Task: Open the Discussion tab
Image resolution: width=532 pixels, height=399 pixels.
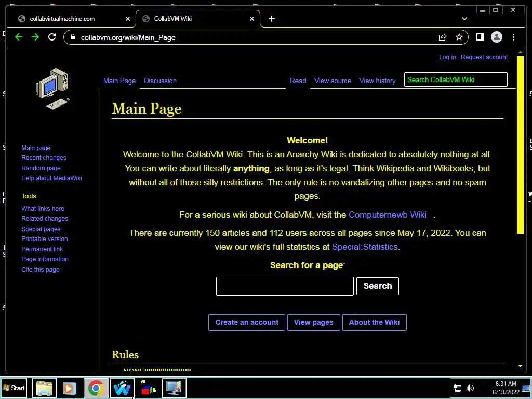Action: pos(160,81)
